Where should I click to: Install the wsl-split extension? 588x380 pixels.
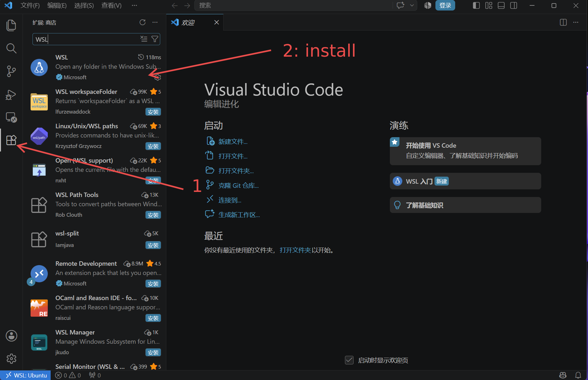click(153, 245)
